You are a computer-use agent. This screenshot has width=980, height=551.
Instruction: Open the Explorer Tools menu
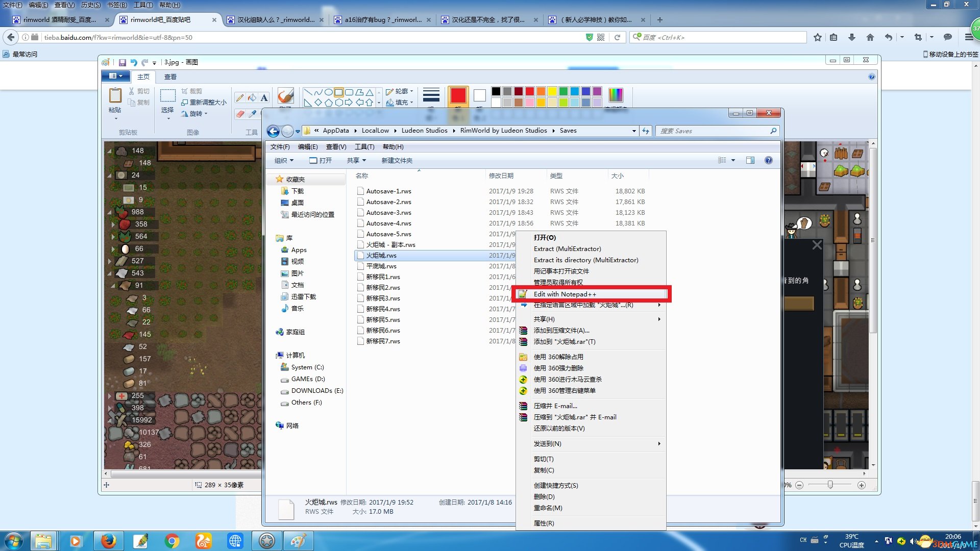pyautogui.click(x=364, y=147)
